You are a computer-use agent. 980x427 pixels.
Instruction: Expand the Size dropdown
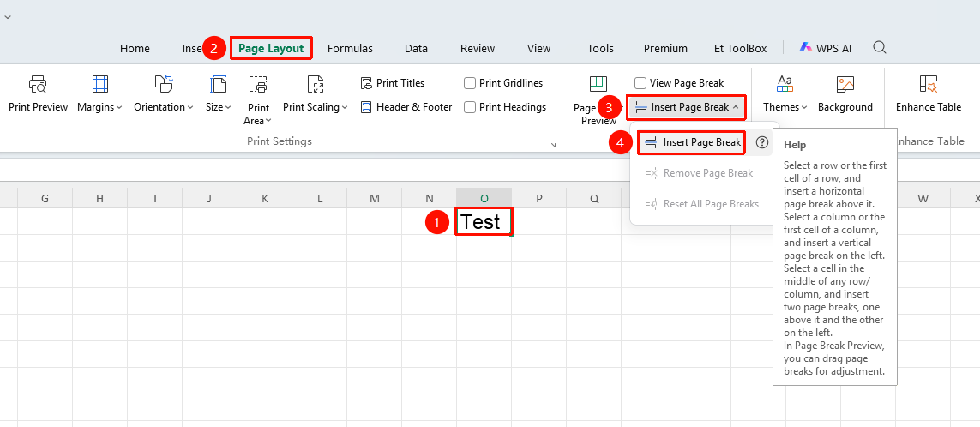pyautogui.click(x=218, y=107)
